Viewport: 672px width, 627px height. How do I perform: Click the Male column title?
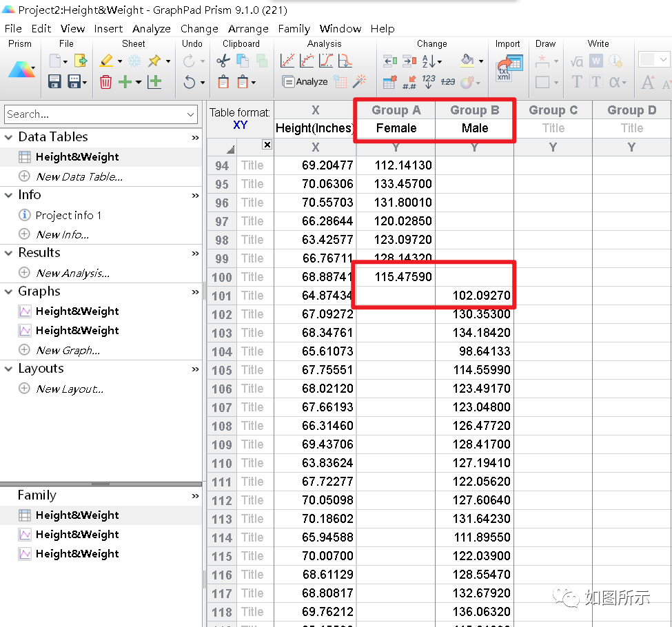pyautogui.click(x=474, y=128)
